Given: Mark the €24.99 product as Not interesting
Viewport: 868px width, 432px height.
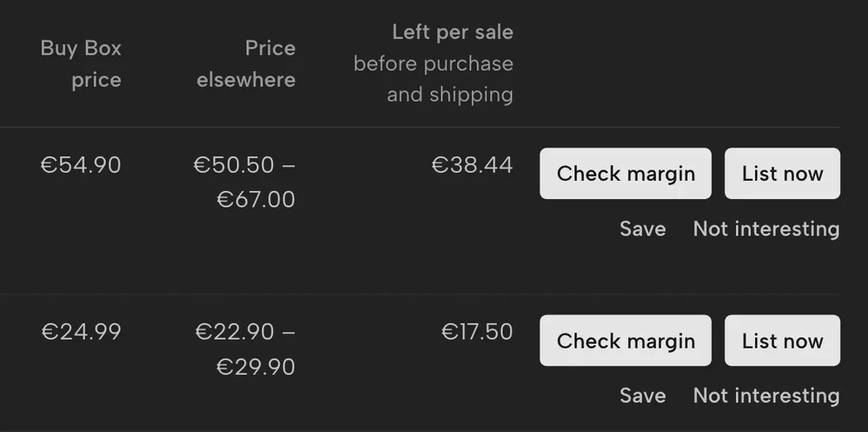Looking at the screenshot, I should point(767,396).
